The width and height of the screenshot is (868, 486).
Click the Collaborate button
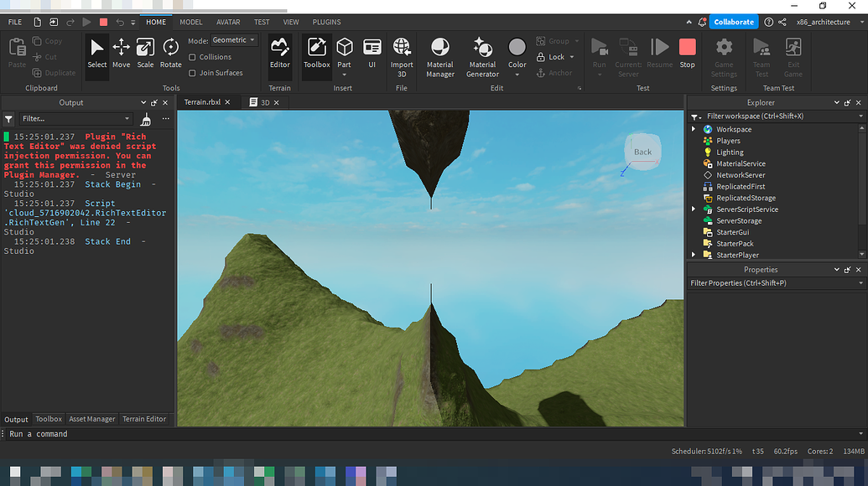point(734,22)
